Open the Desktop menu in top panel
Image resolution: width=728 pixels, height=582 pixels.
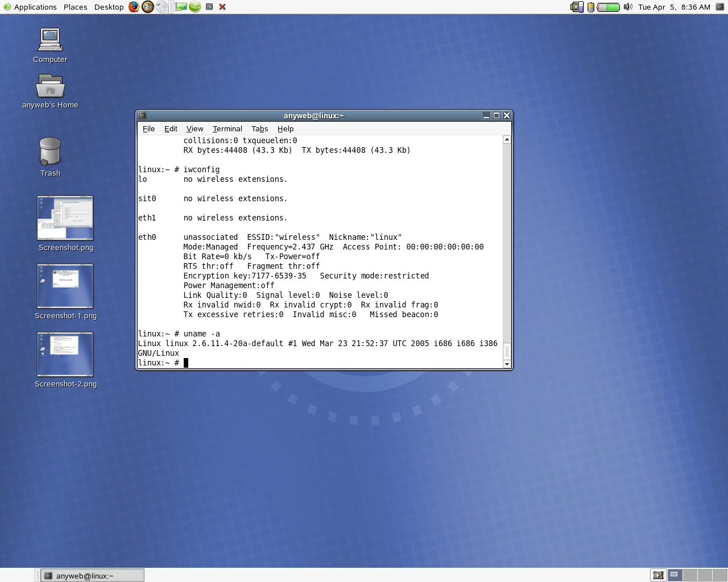109,7
